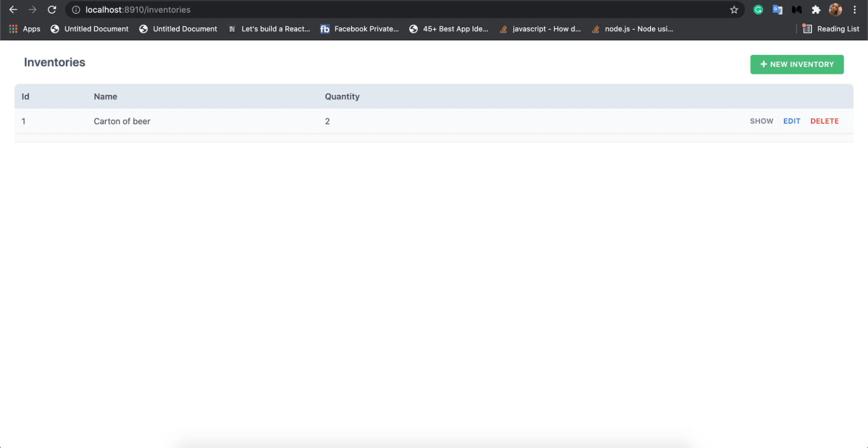Click the Quantity column header

342,97
